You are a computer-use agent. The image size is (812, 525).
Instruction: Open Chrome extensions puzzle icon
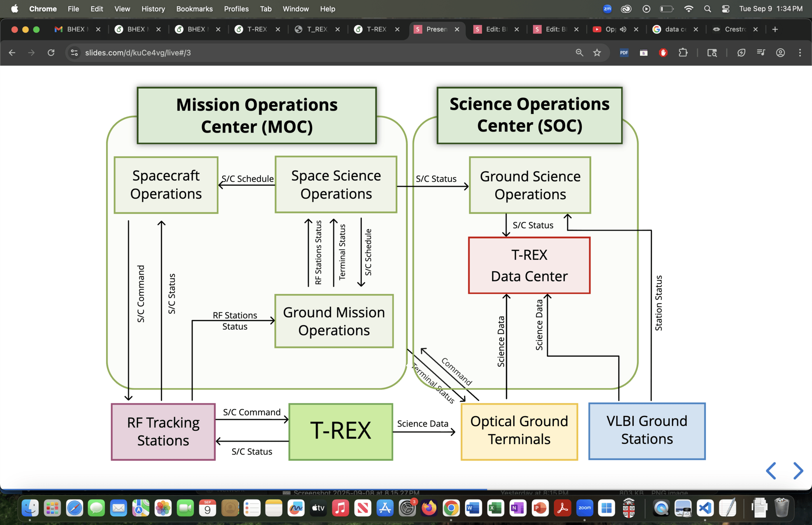[x=683, y=52]
